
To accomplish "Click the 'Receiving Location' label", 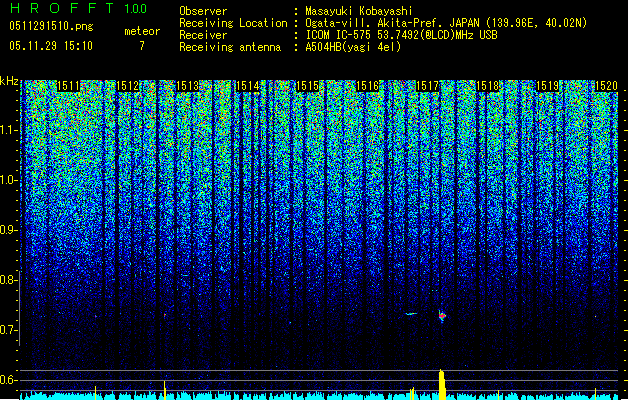I will point(233,23).
